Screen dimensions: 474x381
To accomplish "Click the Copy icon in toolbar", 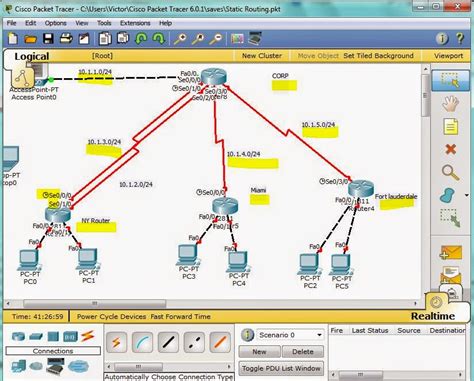I will tap(105, 39).
